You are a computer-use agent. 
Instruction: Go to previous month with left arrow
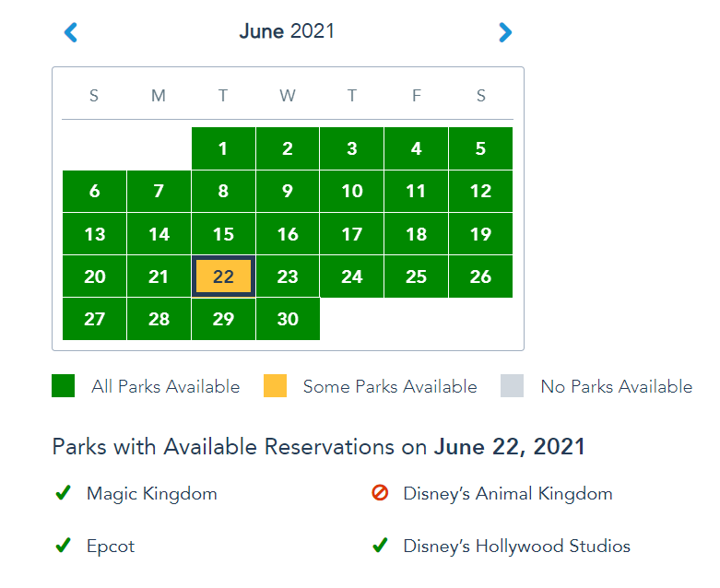click(x=71, y=32)
